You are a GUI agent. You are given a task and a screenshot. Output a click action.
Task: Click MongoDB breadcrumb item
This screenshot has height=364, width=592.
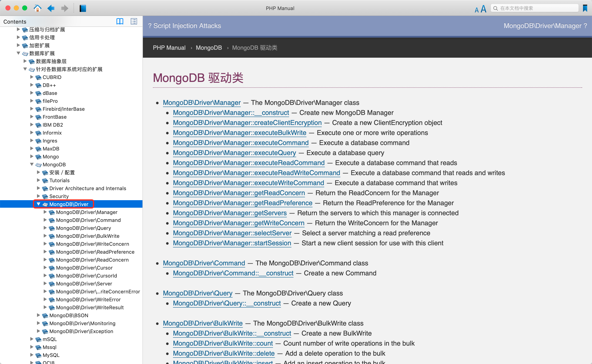point(209,48)
